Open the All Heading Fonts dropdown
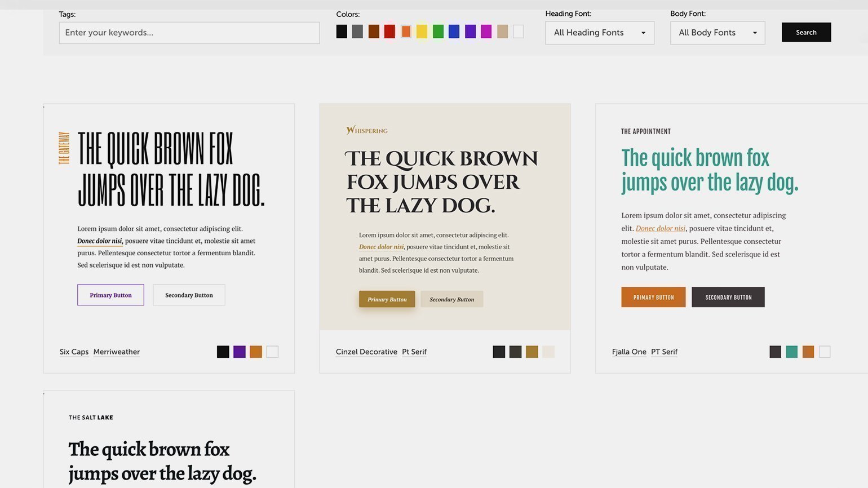The height and width of the screenshot is (488, 868). pos(600,33)
